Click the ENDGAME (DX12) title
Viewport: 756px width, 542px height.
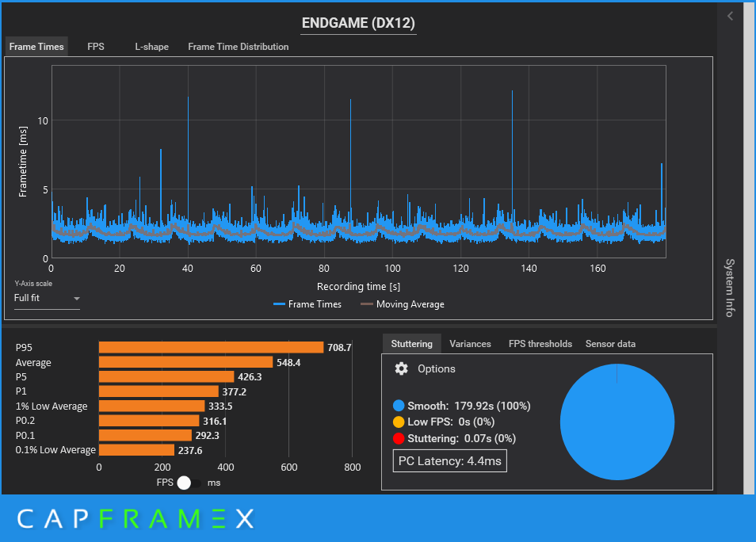[x=358, y=23]
